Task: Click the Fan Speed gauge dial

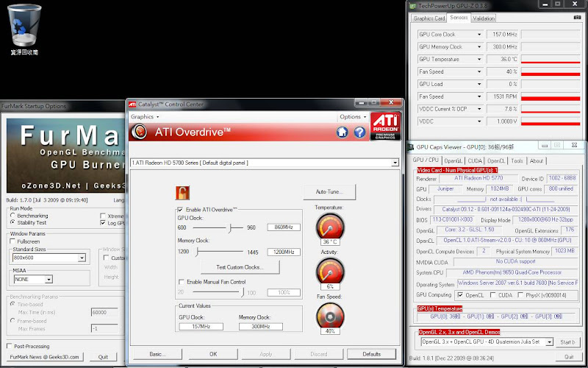Action: click(x=330, y=316)
